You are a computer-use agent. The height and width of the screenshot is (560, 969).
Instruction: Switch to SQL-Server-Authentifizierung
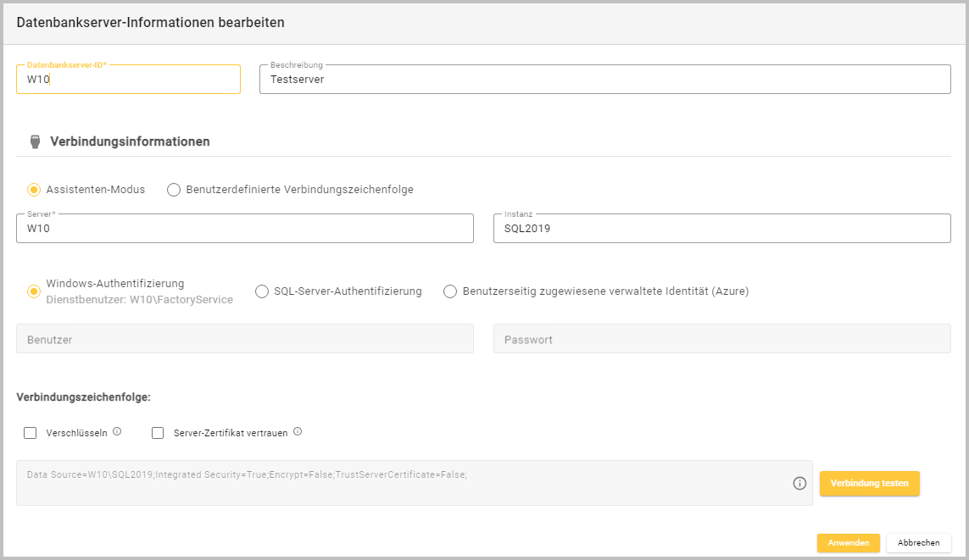pyautogui.click(x=262, y=291)
